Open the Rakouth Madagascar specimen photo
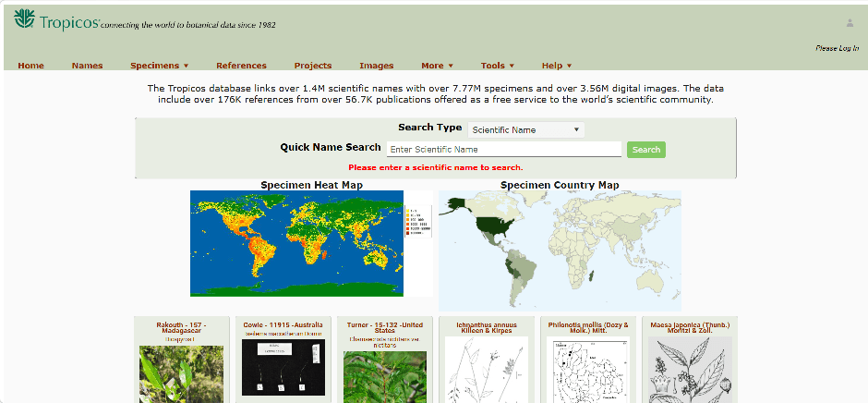This screenshot has width=868, height=403. [x=181, y=373]
